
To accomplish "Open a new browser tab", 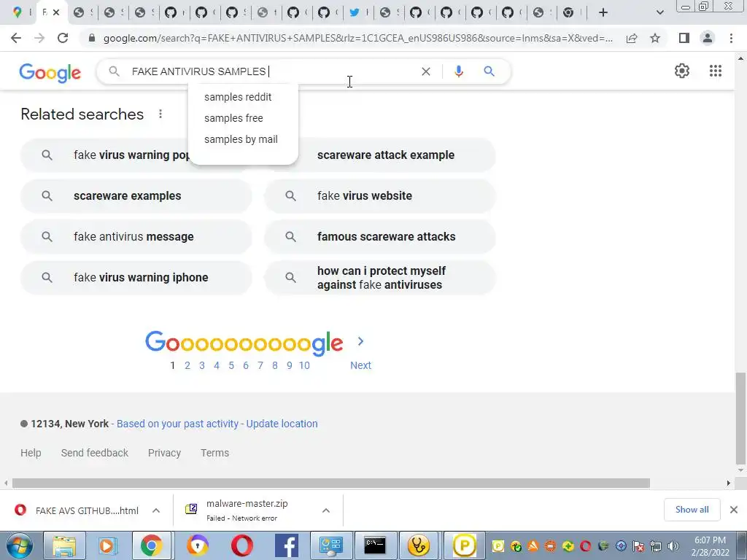I will [603, 12].
